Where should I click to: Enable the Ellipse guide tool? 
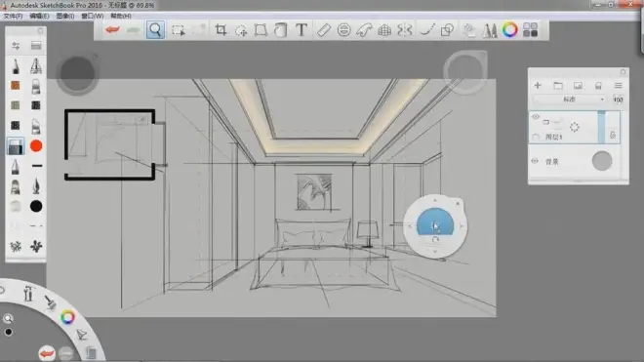click(x=343, y=30)
